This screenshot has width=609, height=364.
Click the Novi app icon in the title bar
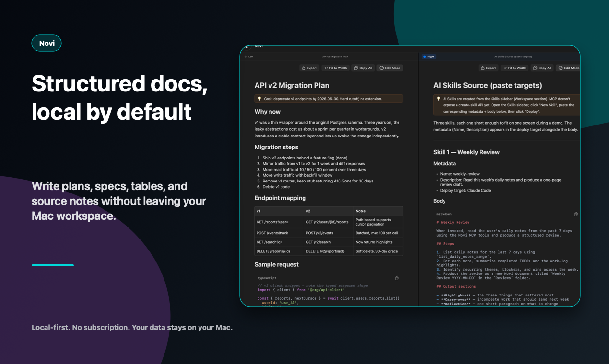pyautogui.click(x=246, y=47)
